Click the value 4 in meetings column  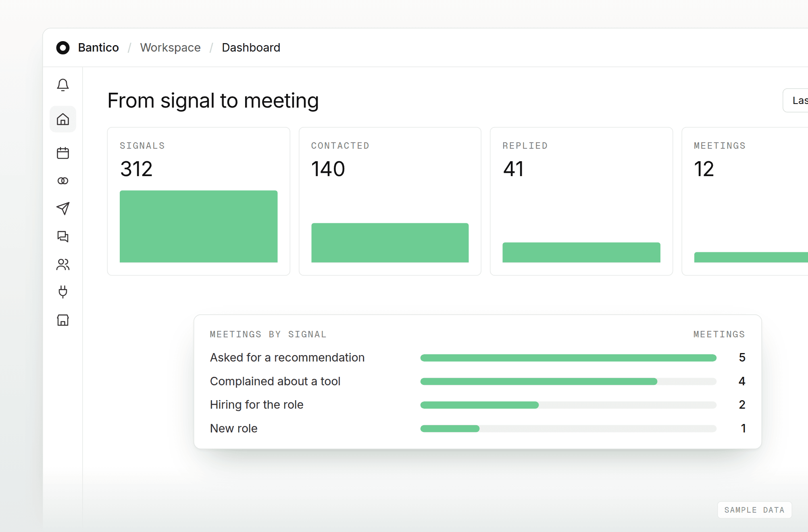pyautogui.click(x=742, y=381)
